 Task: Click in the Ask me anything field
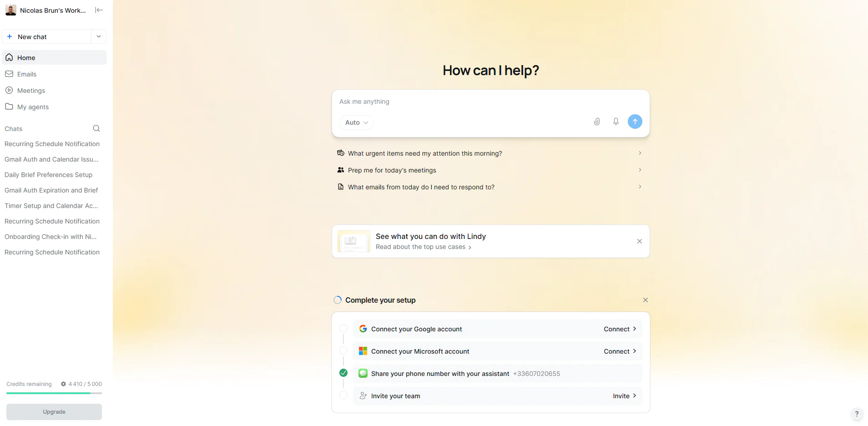(x=490, y=101)
